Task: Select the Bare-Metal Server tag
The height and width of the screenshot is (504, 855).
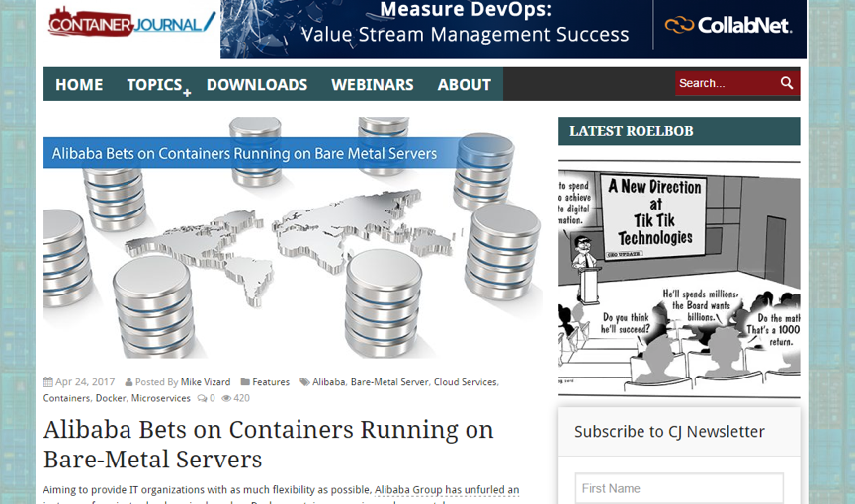Action: (388, 382)
